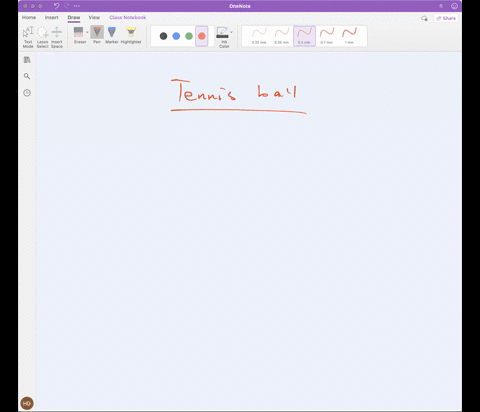Select the Eraser tool
Screen dimensions: 480x412
pos(80,35)
